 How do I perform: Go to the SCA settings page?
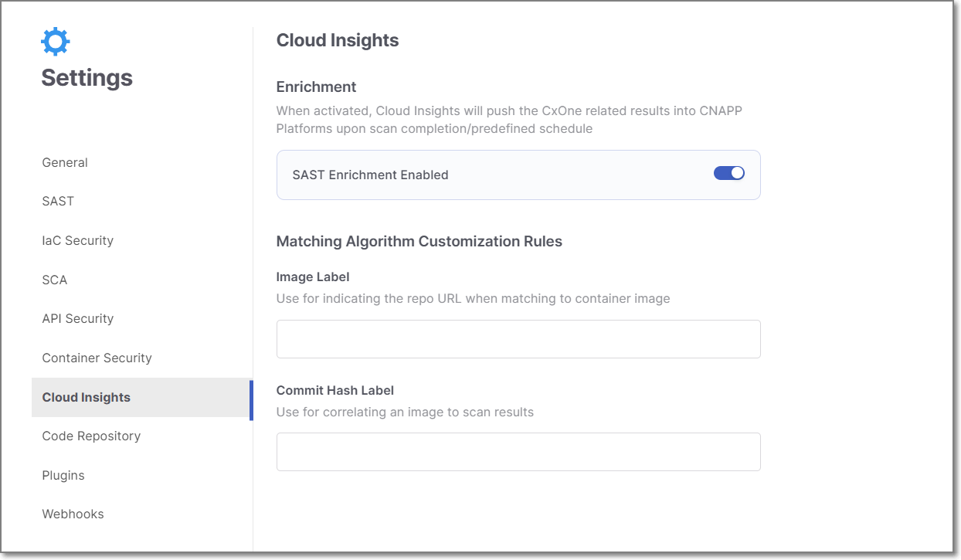[54, 280]
